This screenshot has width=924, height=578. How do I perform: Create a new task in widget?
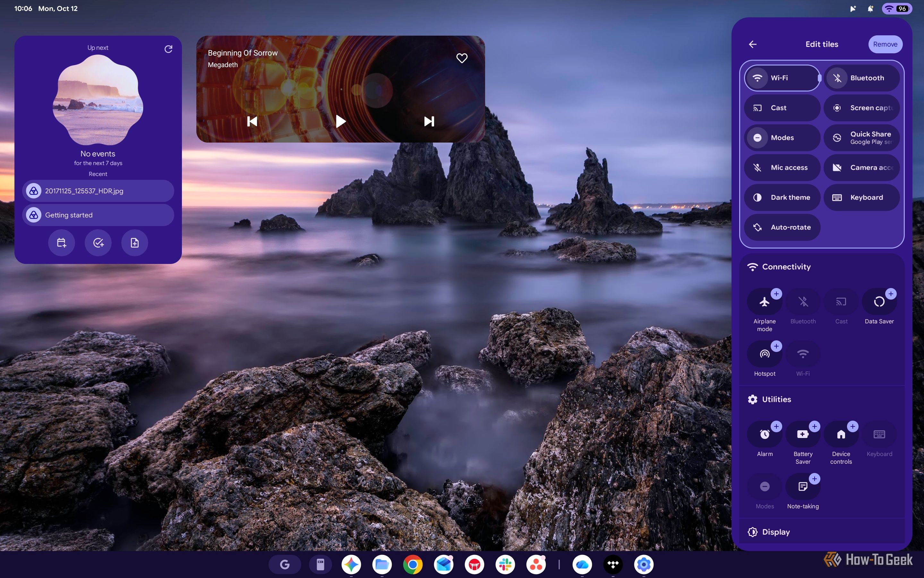coord(98,243)
